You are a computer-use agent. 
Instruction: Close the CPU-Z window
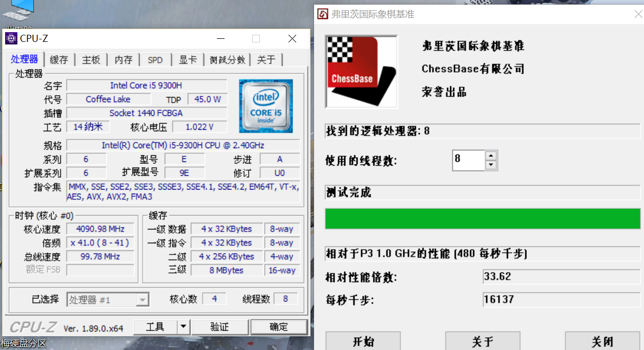(x=292, y=39)
